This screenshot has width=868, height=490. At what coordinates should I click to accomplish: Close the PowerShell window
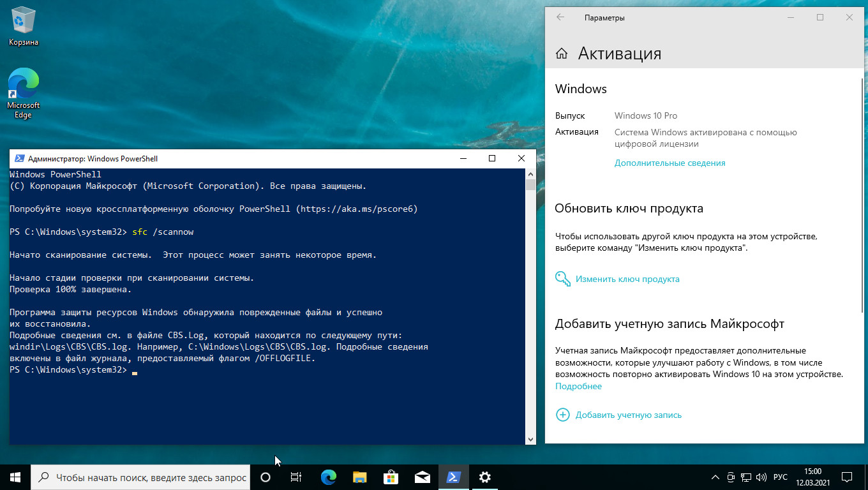coord(521,159)
